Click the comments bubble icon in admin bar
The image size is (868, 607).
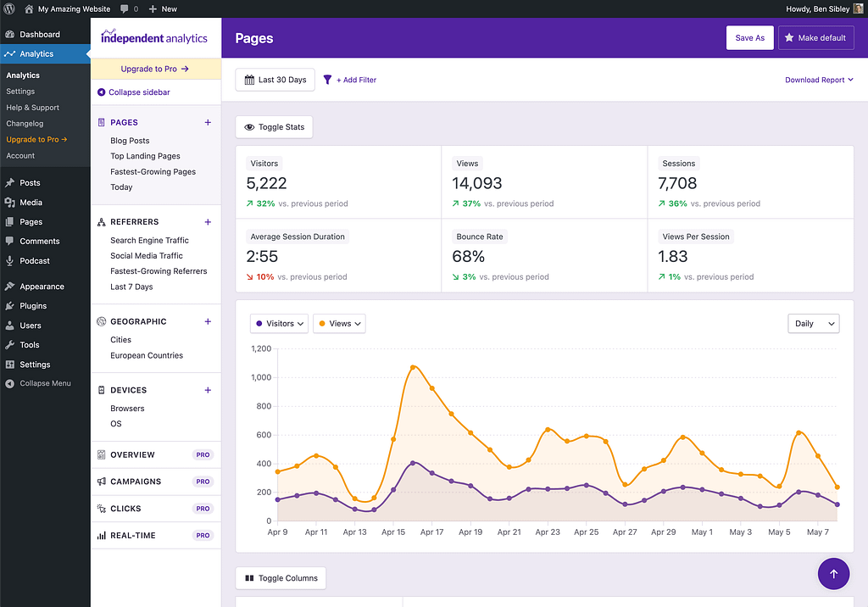[x=125, y=8]
